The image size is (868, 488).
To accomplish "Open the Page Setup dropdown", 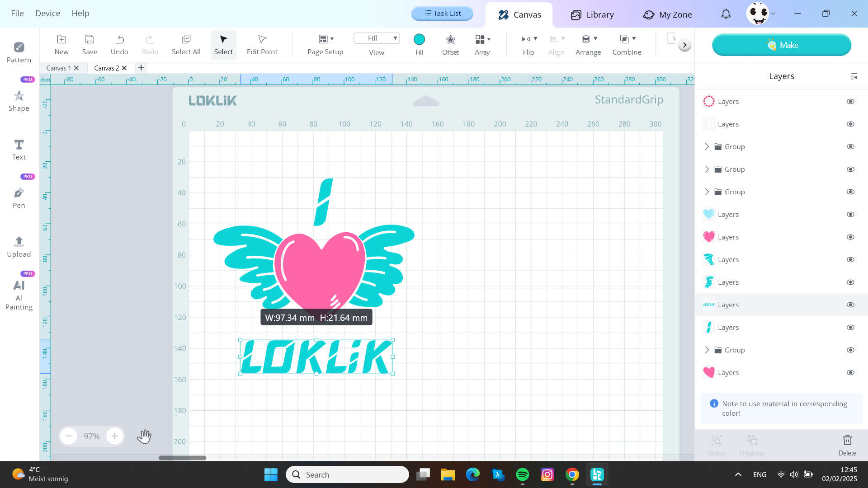I will (x=325, y=45).
